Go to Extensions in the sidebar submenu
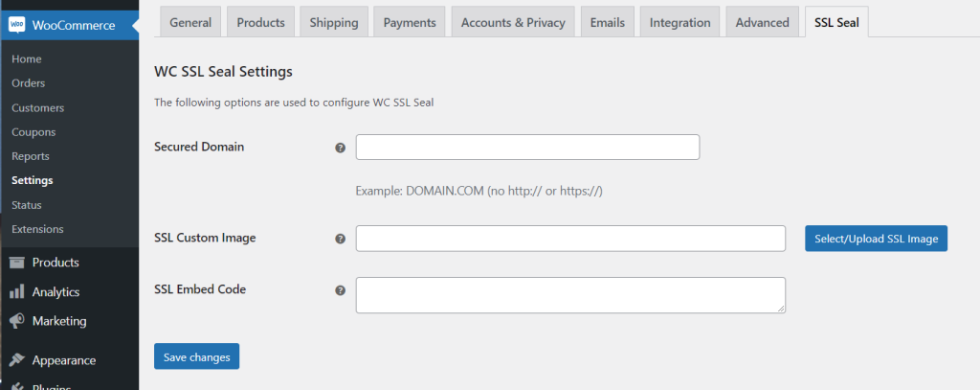 pos(37,229)
